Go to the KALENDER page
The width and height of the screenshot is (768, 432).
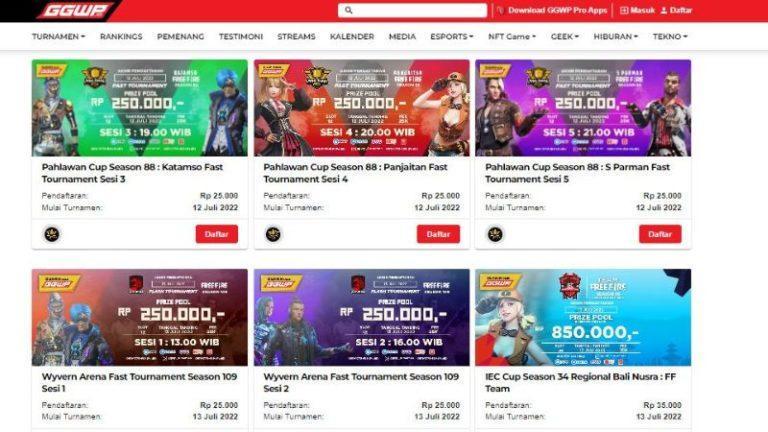[352, 36]
